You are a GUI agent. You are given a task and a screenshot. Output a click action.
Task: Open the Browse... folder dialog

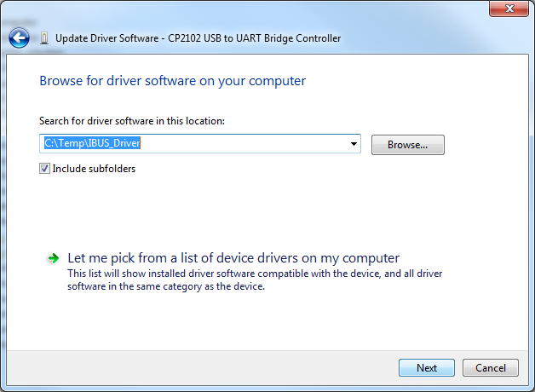(407, 145)
